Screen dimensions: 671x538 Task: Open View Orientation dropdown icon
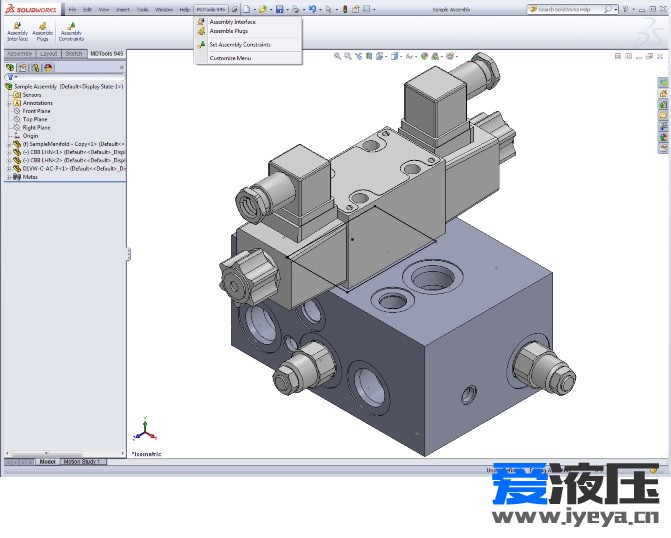click(379, 56)
